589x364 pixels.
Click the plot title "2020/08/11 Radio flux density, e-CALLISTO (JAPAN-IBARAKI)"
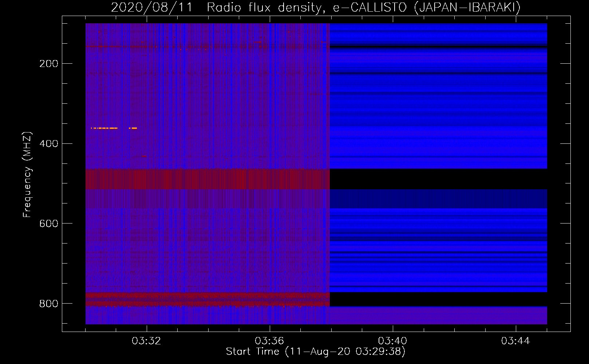point(316,7)
